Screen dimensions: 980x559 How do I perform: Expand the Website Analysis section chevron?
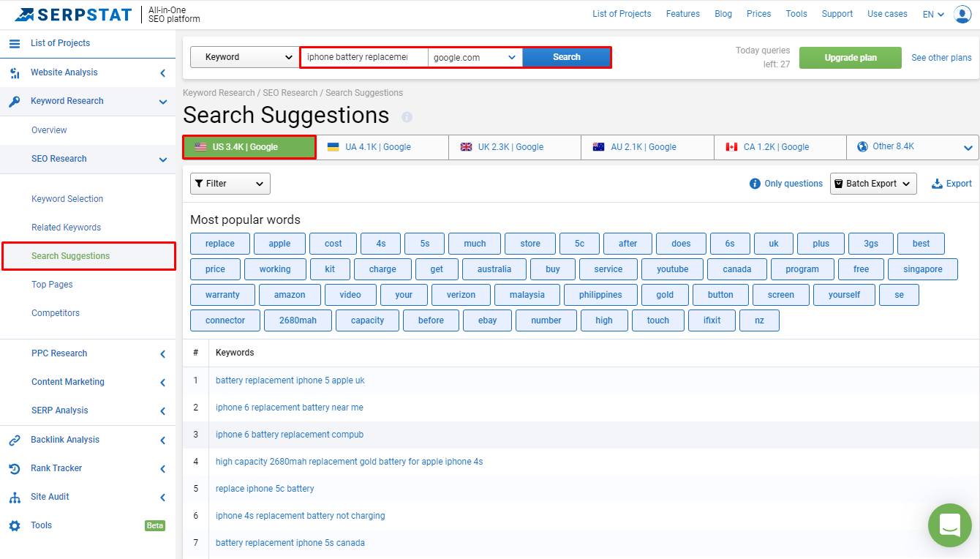(x=162, y=72)
